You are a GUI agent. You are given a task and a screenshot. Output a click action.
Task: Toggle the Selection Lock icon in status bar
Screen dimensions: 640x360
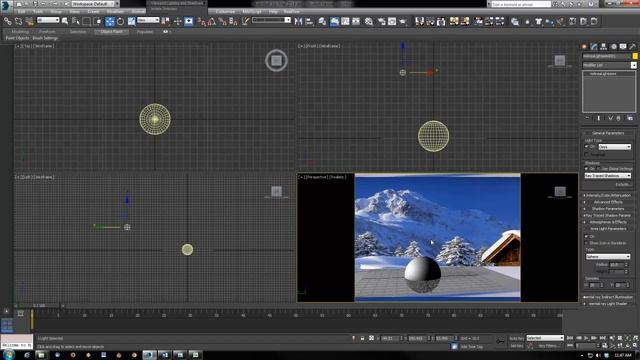(x=362, y=338)
